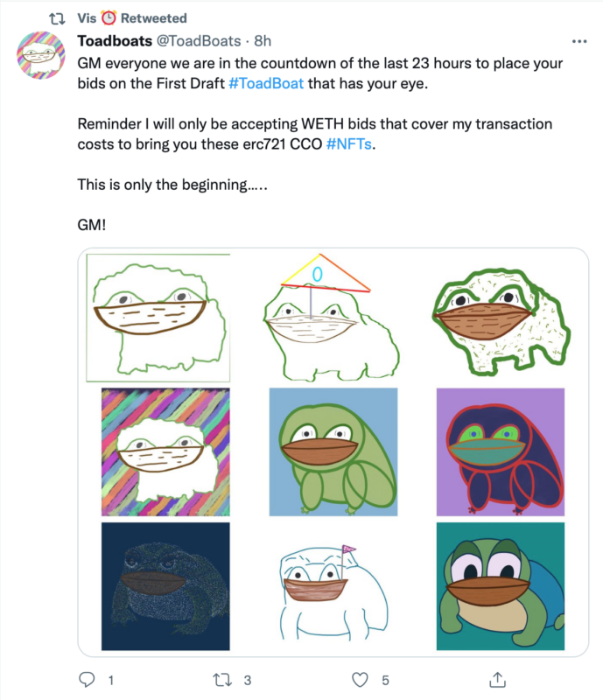Viewport: 603px width, 700px height.
Task: Click the reply speech bubble icon
Action: (x=88, y=679)
